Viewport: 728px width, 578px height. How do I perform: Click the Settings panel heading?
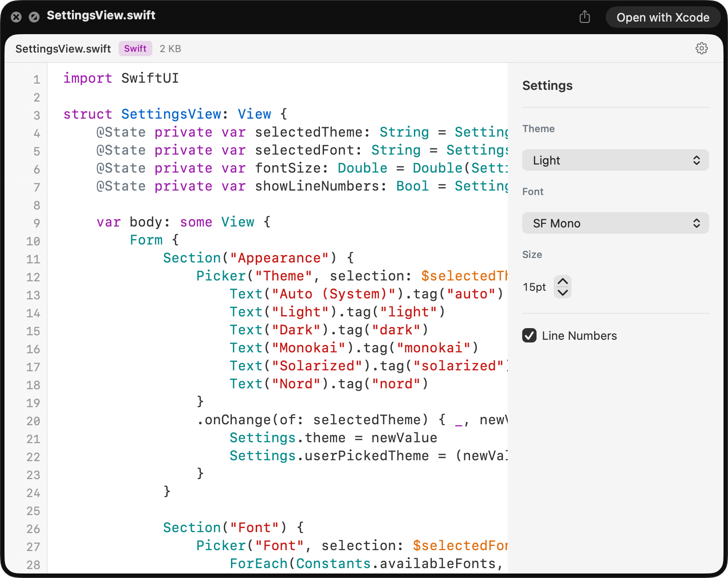[x=547, y=85]
